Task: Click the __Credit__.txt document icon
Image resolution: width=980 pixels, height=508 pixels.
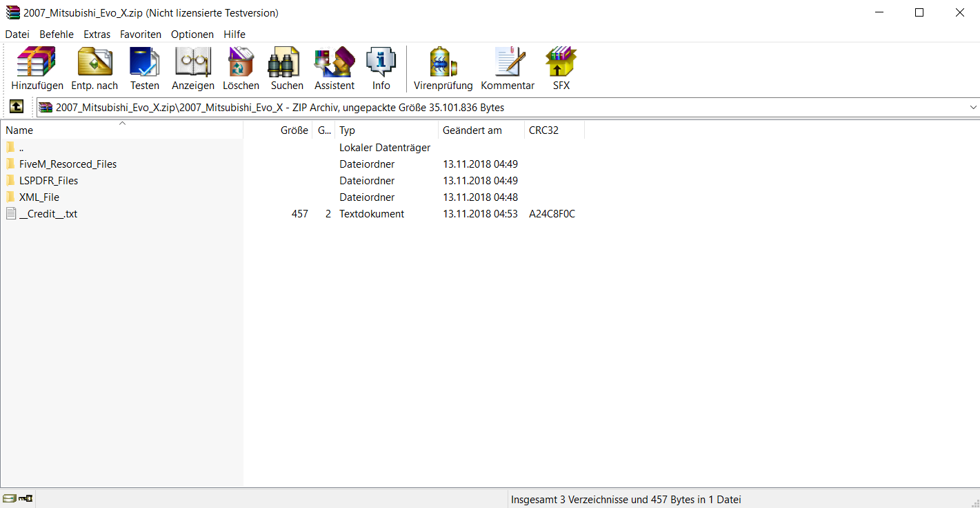Action: click(x=10, y=213)
